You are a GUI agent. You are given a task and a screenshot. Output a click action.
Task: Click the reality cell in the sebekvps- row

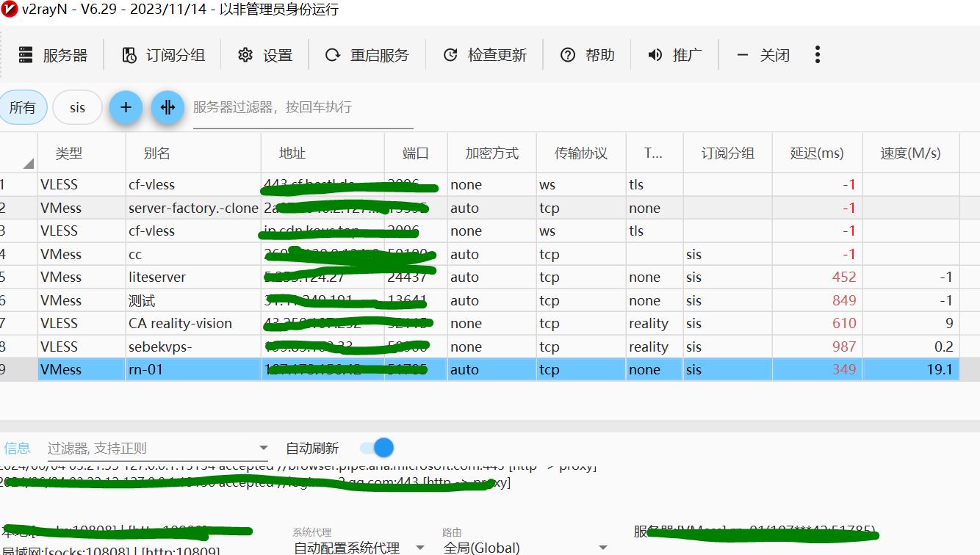pos(655,347)
